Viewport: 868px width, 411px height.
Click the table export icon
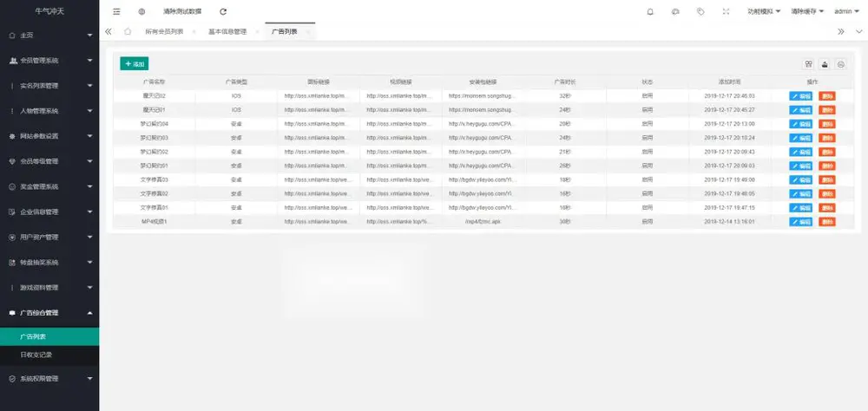[825, 64]
